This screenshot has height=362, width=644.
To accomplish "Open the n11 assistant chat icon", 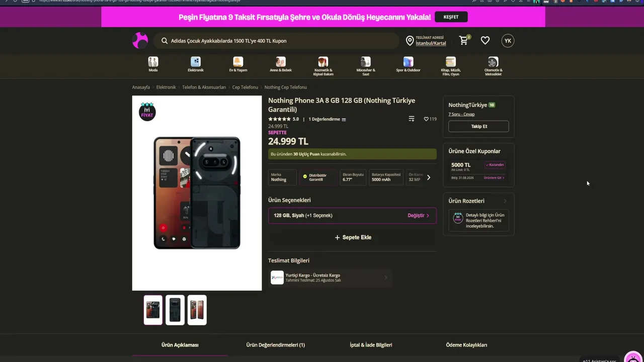I will click(x=633, y=357).
